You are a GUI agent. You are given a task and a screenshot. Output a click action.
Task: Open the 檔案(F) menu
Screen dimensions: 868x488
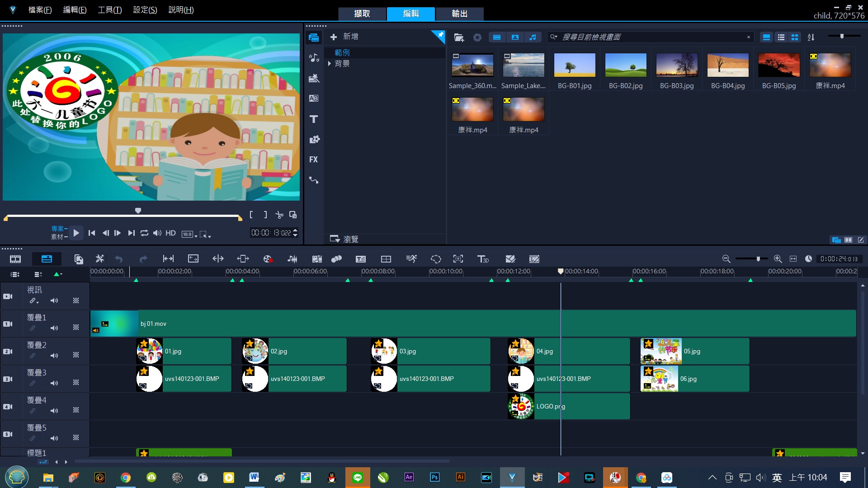pyautogui.click(x=40, y=10)
